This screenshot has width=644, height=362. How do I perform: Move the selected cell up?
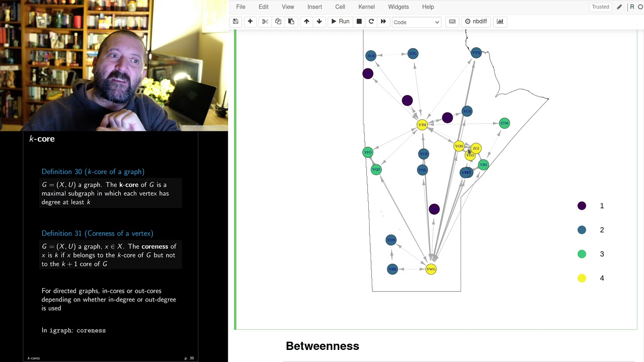point(306,22)
